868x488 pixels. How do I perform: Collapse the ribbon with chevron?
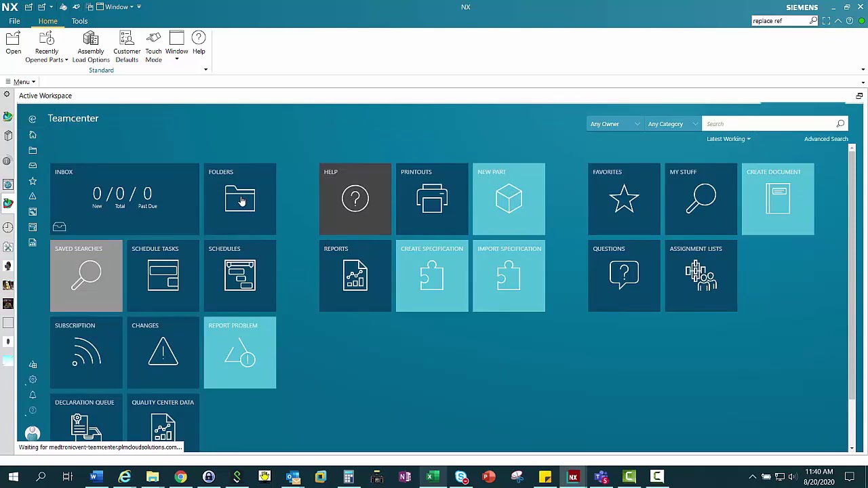pos(837,21)
